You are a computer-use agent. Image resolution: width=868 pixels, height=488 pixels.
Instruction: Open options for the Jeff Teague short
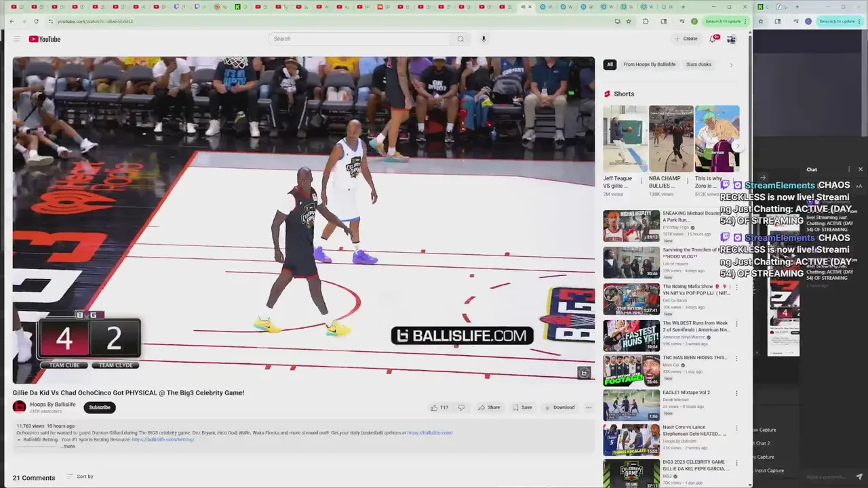[x=642, y=181]
